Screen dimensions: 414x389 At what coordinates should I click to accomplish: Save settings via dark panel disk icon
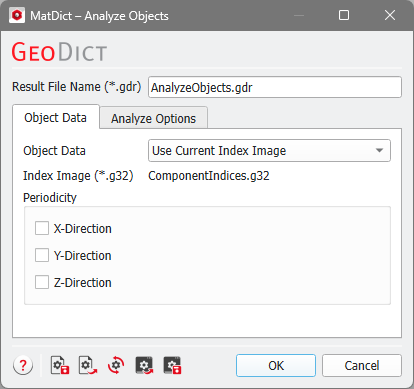(172, 365)
